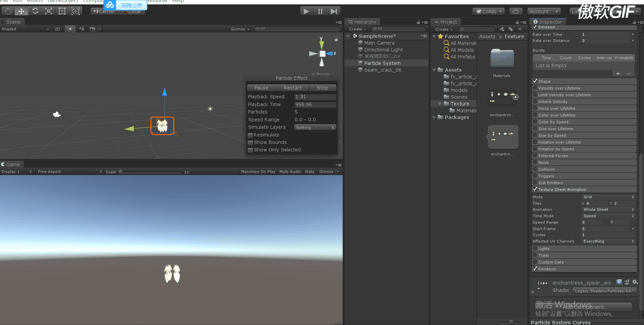The image size is (644, 325).
Task: Open the Display 1 dropdown
Action: pos(17,172)
